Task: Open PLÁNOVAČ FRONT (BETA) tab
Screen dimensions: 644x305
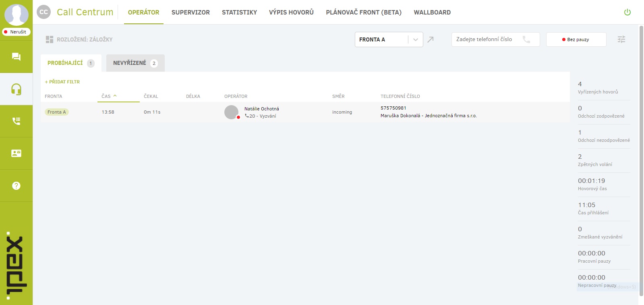Action: click(364, 12)
